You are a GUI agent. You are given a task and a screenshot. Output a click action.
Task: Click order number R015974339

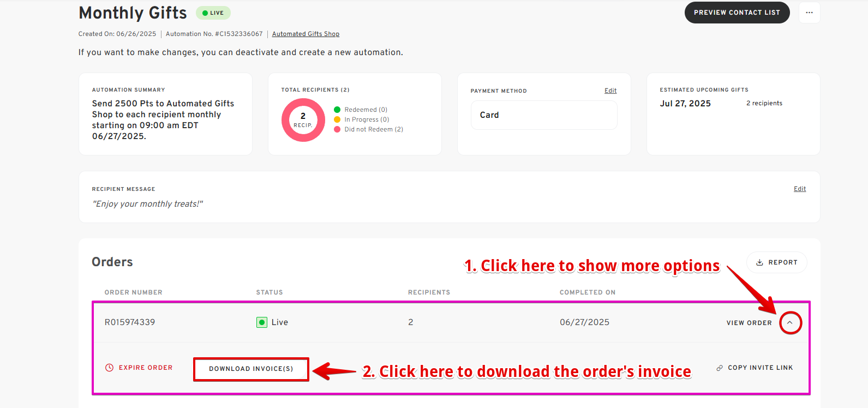click(x=130, y=322)
